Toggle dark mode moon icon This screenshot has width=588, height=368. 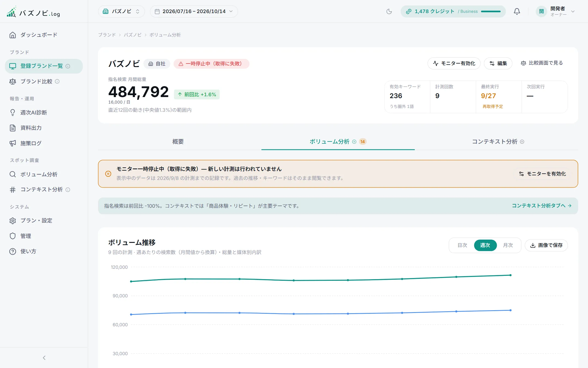(389, 11)
